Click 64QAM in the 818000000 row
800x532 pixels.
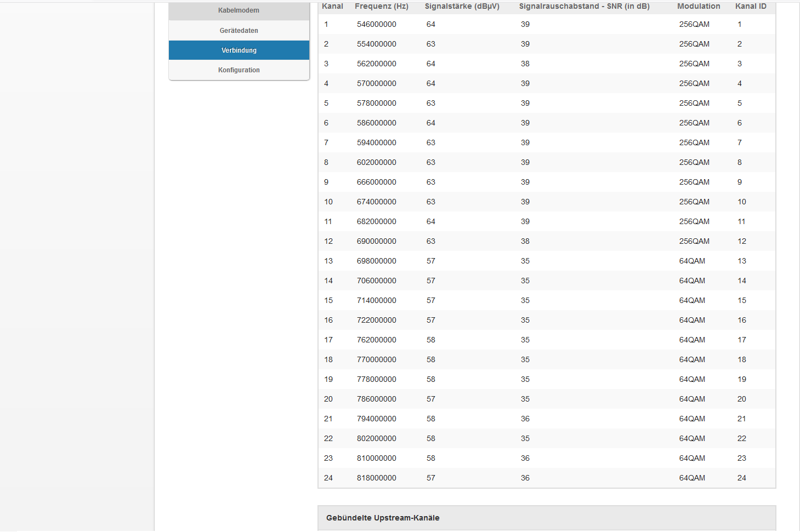(692, 478)
